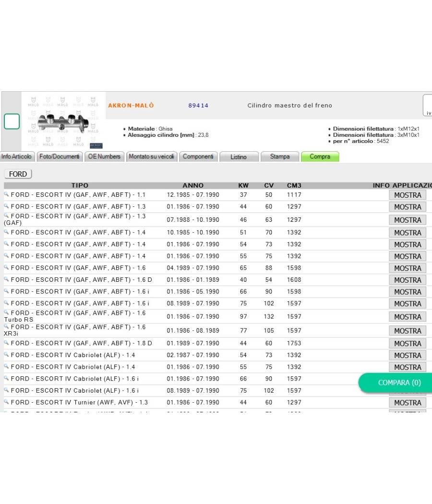Open magnifier for Escort IV 1.4 54 kW hatchback row
432x504 pixels.
click(x=6, y=243)
